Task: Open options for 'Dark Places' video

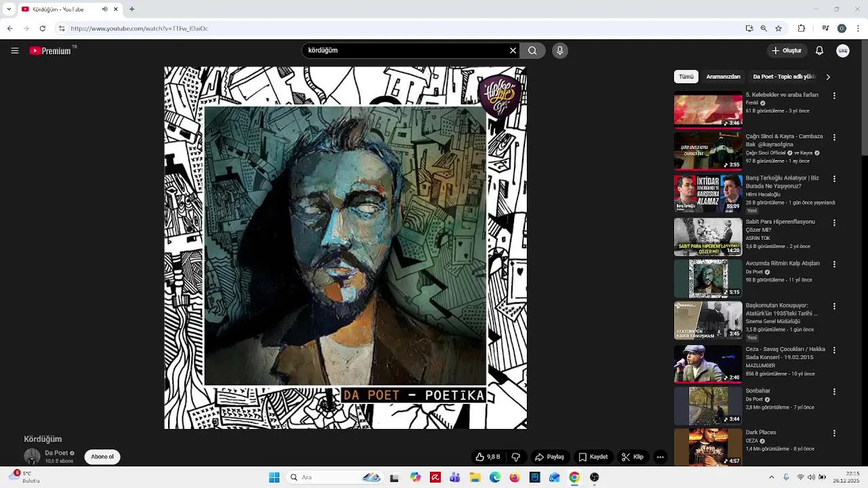Action: (834, 434)
